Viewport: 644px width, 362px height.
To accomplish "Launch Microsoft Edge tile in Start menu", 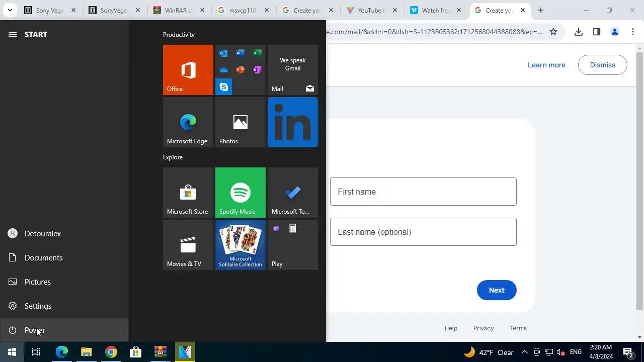I will [188, 122].
